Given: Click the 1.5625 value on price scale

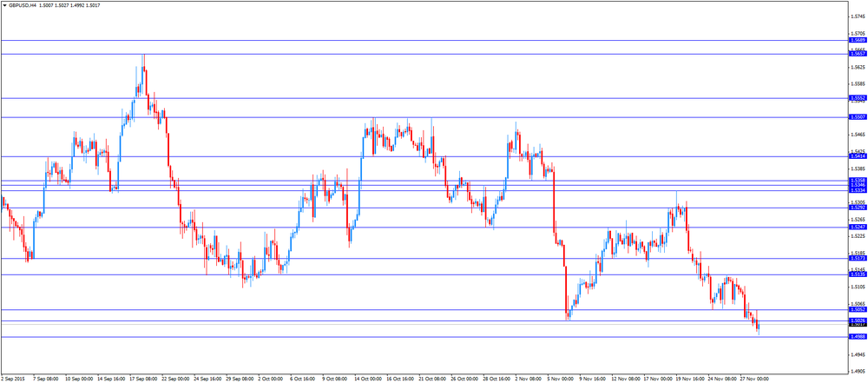Looking at the screenshot, I should (857, 68).
